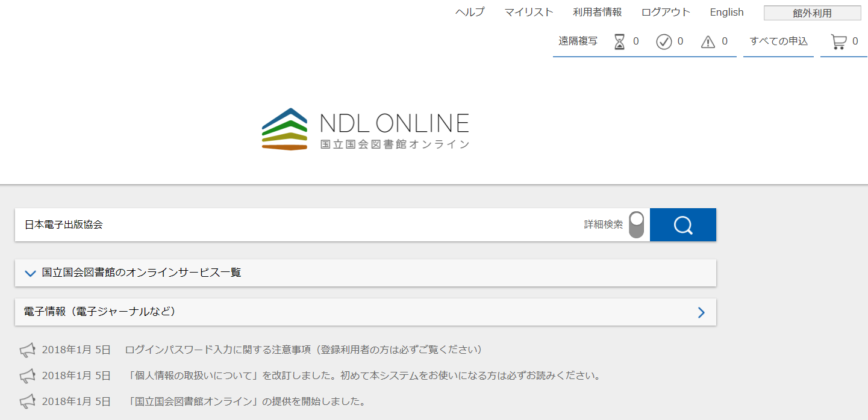Expand 国立国会図書館のオンラインサービス一覧 chevron

(x=31, y=273)
